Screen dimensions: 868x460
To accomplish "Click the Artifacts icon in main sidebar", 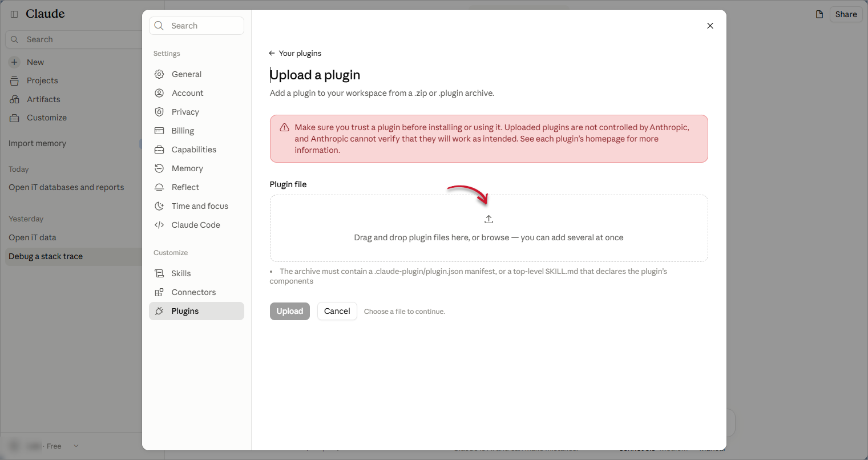I will 14,99.
